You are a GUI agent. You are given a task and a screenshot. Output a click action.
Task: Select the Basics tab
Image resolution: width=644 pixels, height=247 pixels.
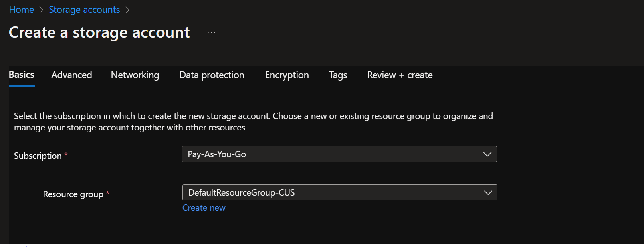(22, 75)
